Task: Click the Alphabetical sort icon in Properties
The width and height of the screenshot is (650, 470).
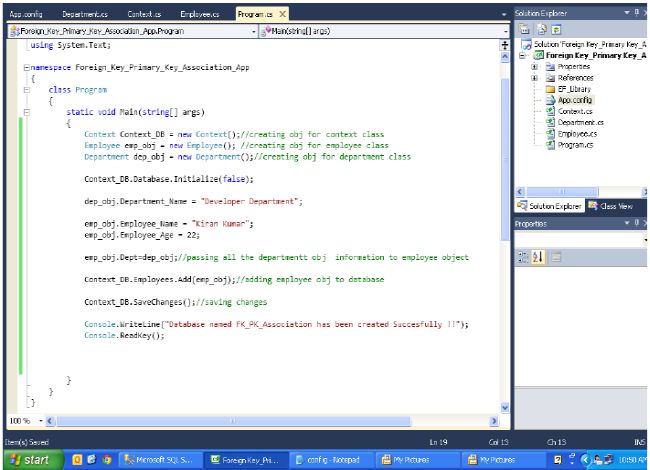Action: 536,258
